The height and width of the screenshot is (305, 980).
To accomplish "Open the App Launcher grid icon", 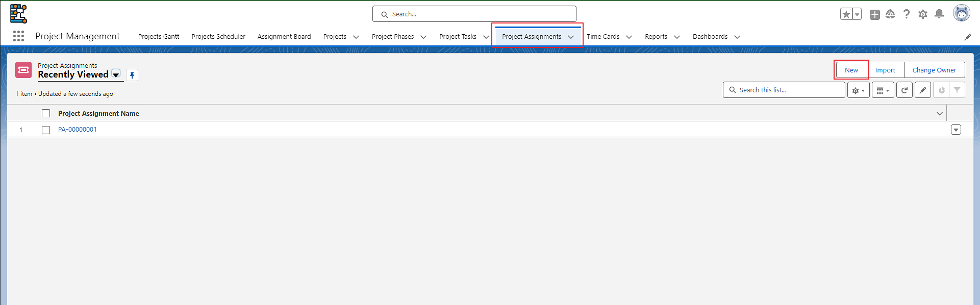I will point(19,36).
